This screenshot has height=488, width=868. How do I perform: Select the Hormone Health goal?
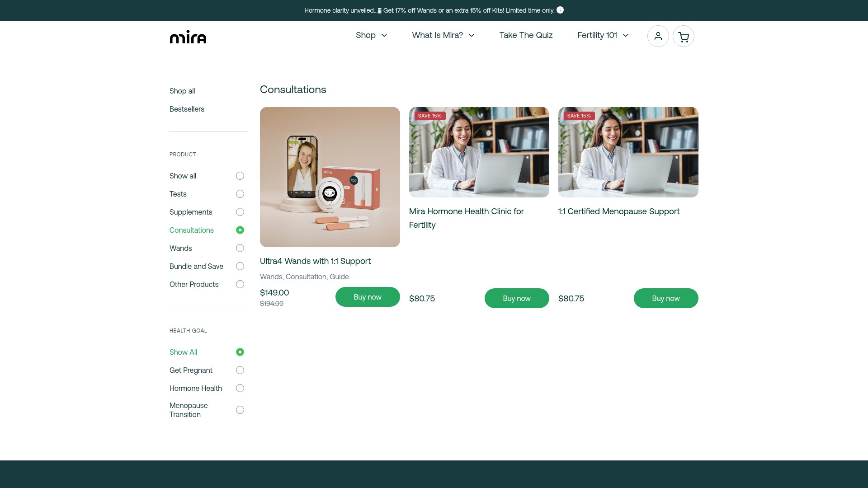(x=207, y=388)
